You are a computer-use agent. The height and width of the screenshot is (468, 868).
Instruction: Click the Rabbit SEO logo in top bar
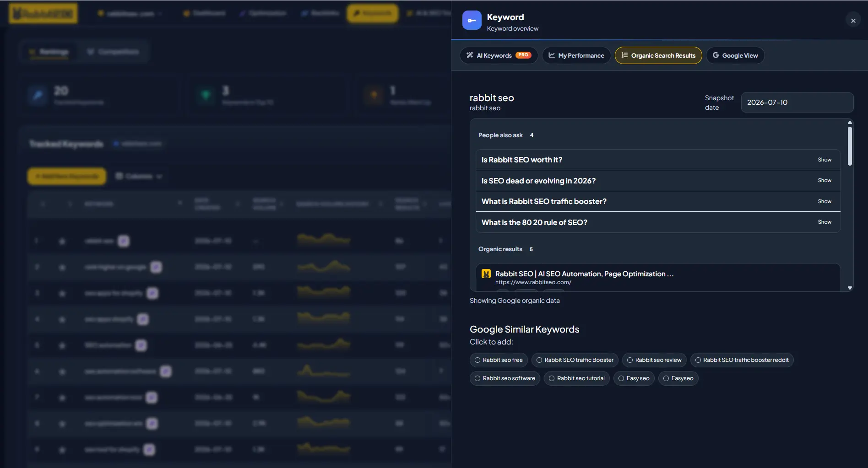[x=43, y=13]
